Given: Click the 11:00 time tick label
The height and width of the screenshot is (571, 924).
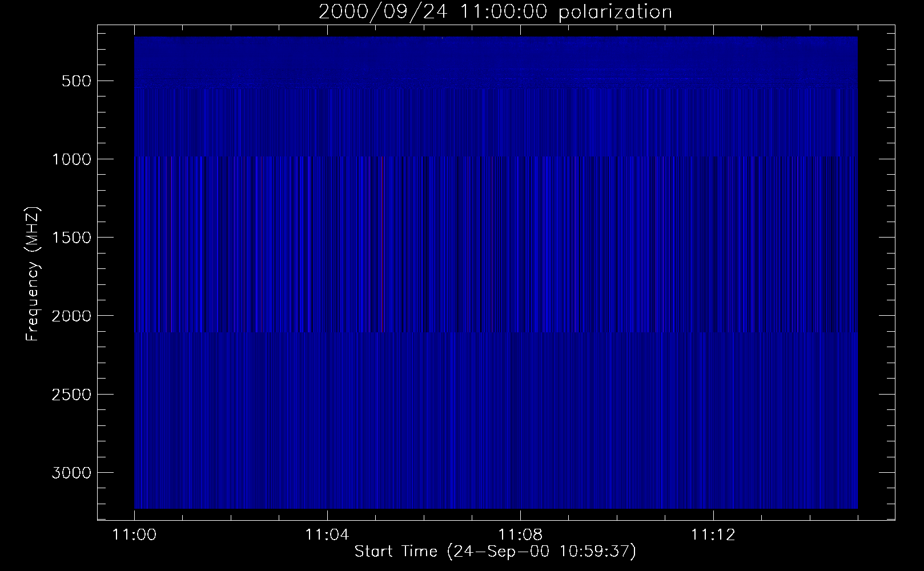Looking at the screenshot, I should pos(134,535).
